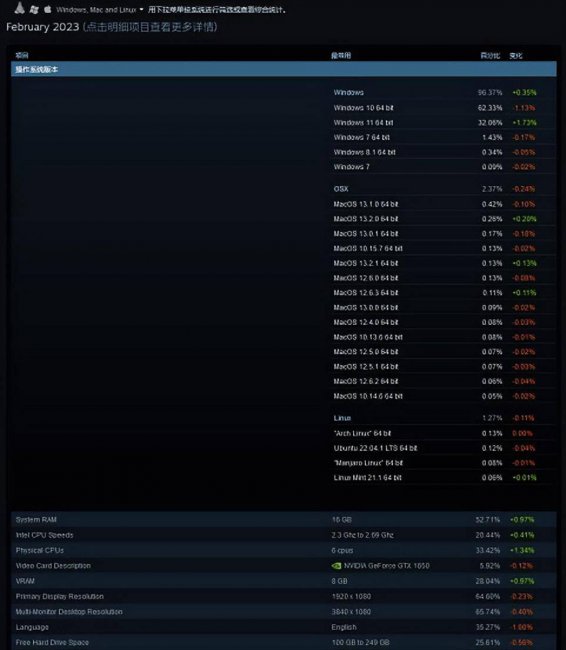This screenshot has height=650, width=566.
Task: Select the "MacOS 13.0.1 64 bit" row
Action: tap(444, 234)
